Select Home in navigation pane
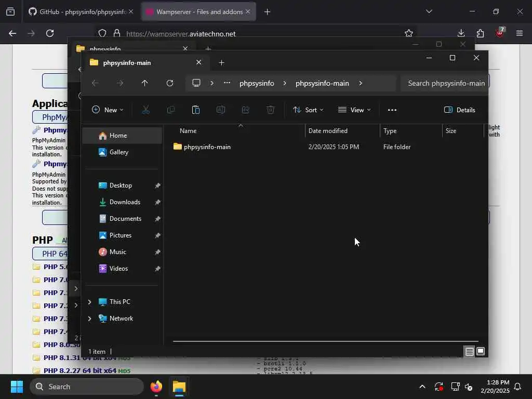Viewport: 532px width, 399px height. [x=122, y=136]
